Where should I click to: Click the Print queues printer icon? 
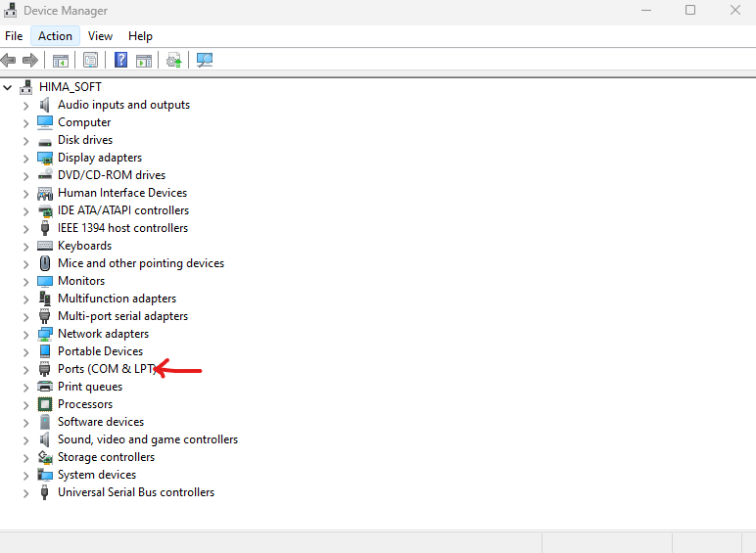[x=45, y=387]
